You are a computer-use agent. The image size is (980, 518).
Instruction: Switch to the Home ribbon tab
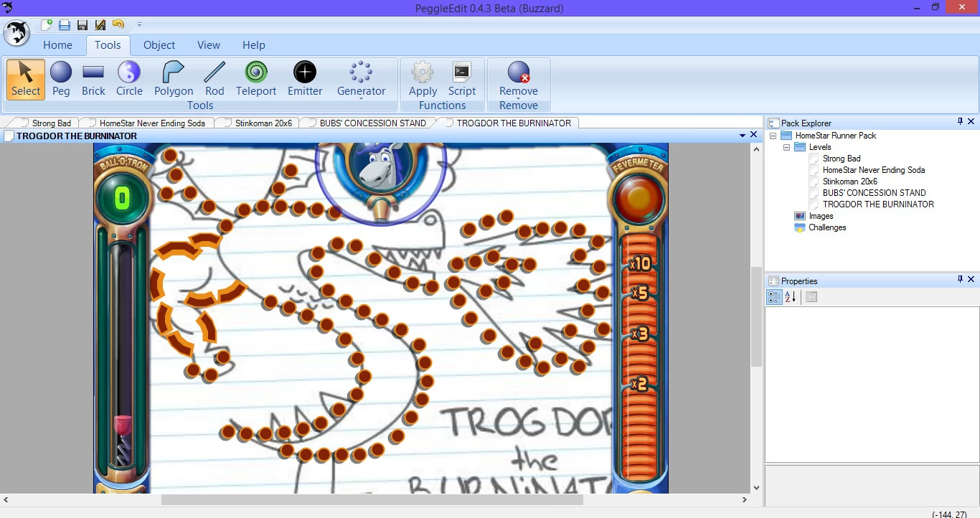[x=57, y=44]
